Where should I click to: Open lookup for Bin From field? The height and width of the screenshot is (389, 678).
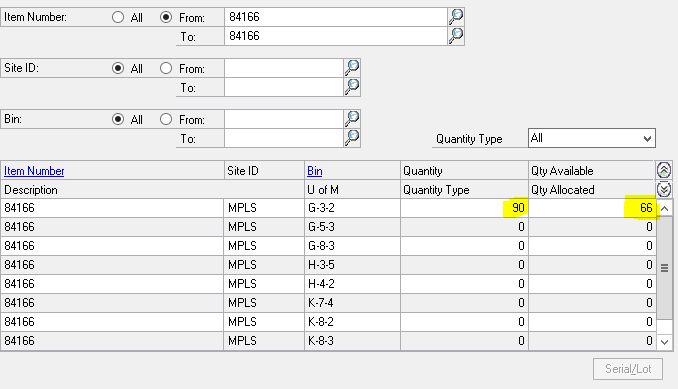352,119
